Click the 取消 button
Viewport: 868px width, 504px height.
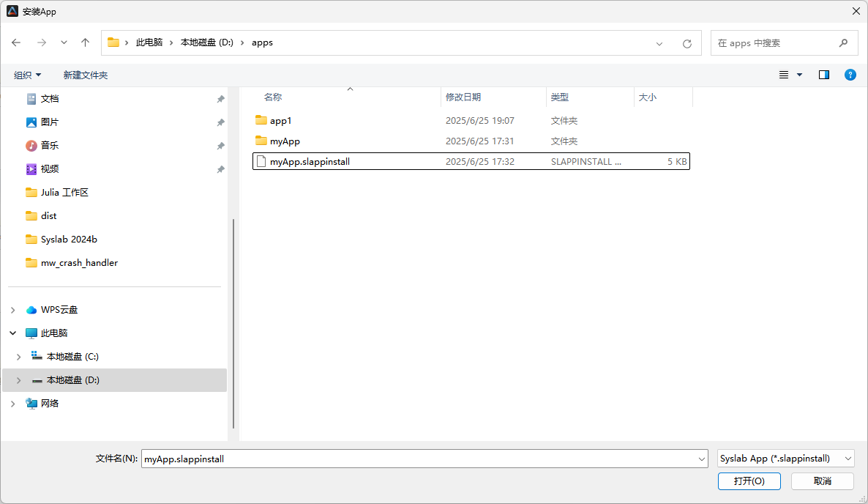click(x=822, y=481)
